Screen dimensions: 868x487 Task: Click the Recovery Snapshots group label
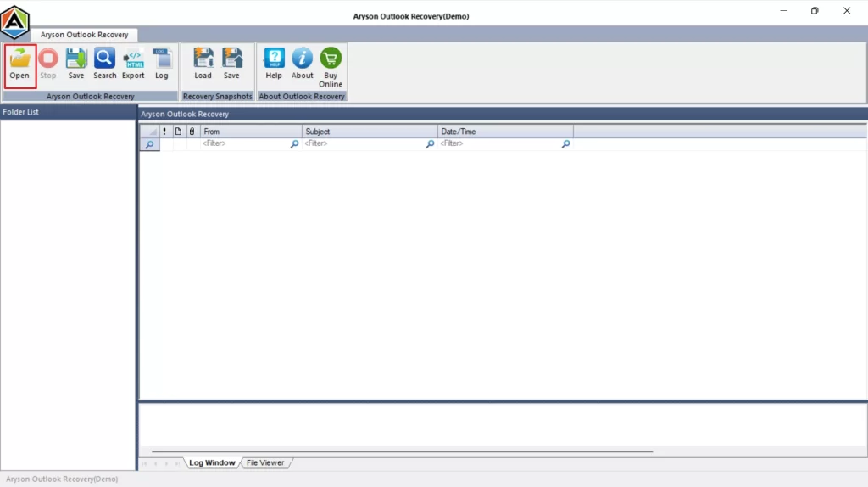click(x=218, y=97)
